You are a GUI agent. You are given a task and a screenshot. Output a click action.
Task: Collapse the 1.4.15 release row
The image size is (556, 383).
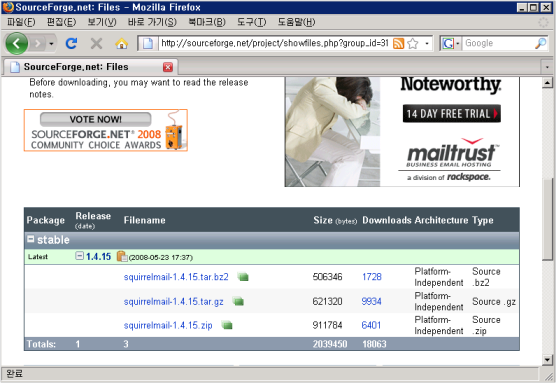click(x=79, y=256)
